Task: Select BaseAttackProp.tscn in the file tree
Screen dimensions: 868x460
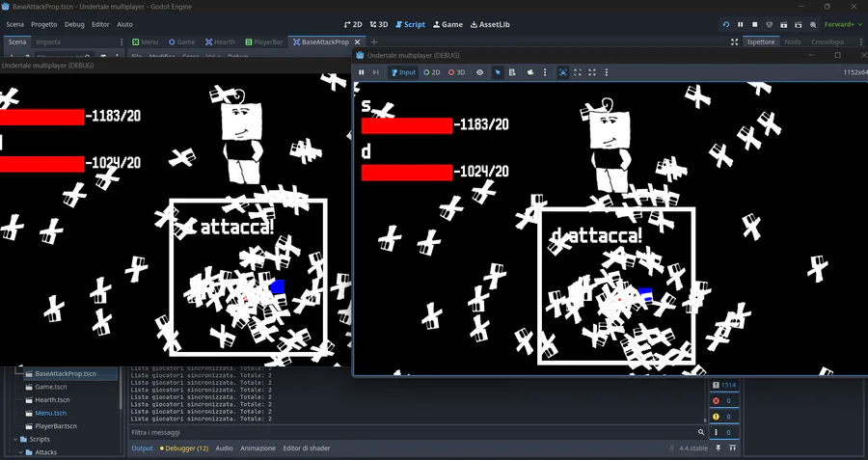Action: pyautogui.click(x=66, y=373)
